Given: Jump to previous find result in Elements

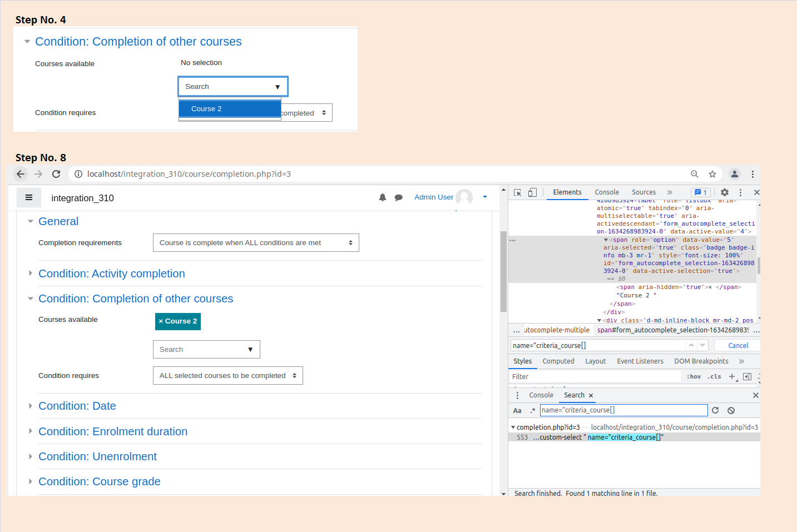Looking at the screenshot, I should (691, 345).
